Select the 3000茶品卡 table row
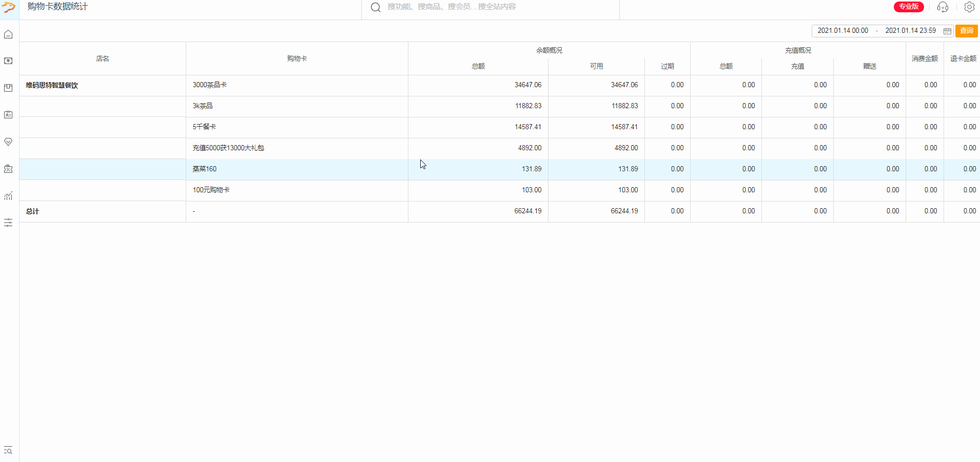This screenshot has width=980, height=462. coord(500,85)
